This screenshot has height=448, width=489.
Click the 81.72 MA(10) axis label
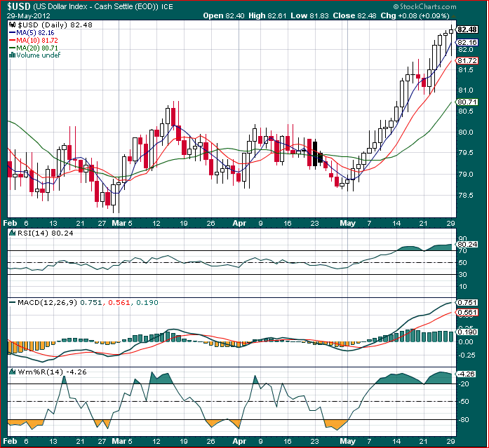[467, 61]
